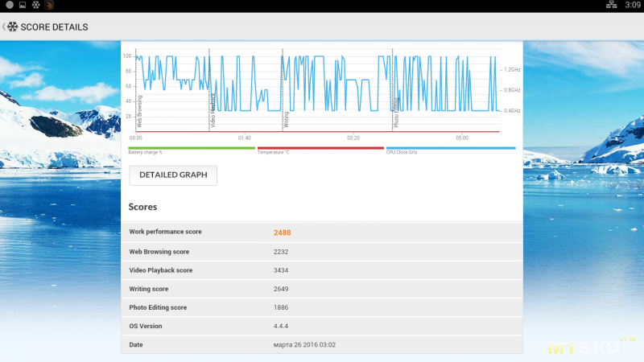Tap the Scores section heading

142,207
